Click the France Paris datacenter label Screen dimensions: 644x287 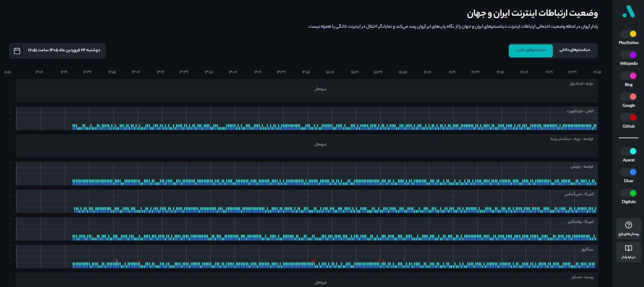[582, 167]
